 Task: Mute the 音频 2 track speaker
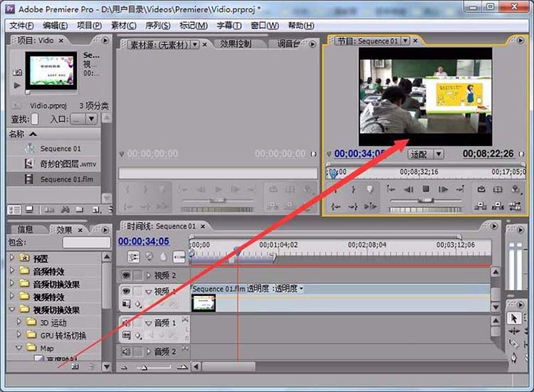click(x=126, y=351)
